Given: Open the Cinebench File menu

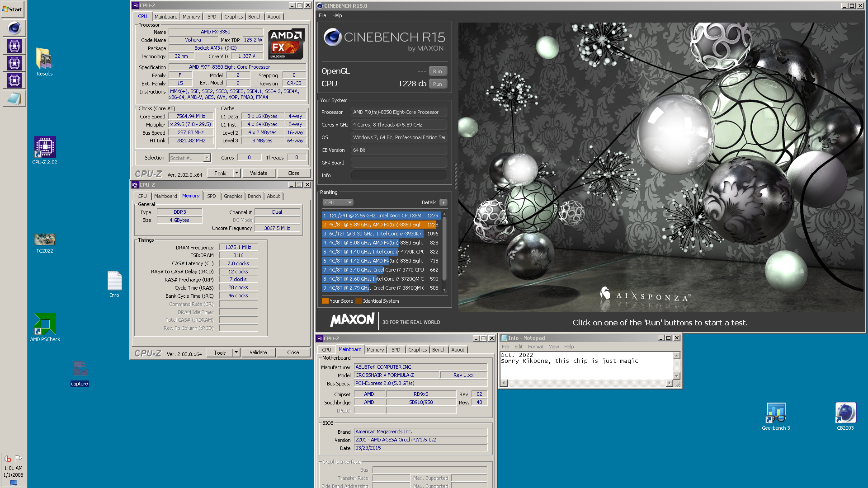Looking at the screenshot, I should tap(322, 15).
